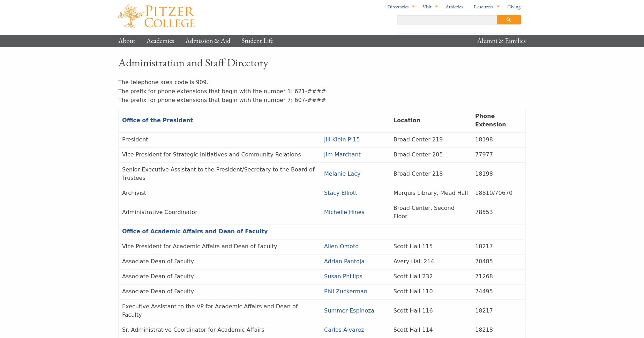Open Allen Omoto's profile link
The image size is (644, 338).
tap(341, 246)
